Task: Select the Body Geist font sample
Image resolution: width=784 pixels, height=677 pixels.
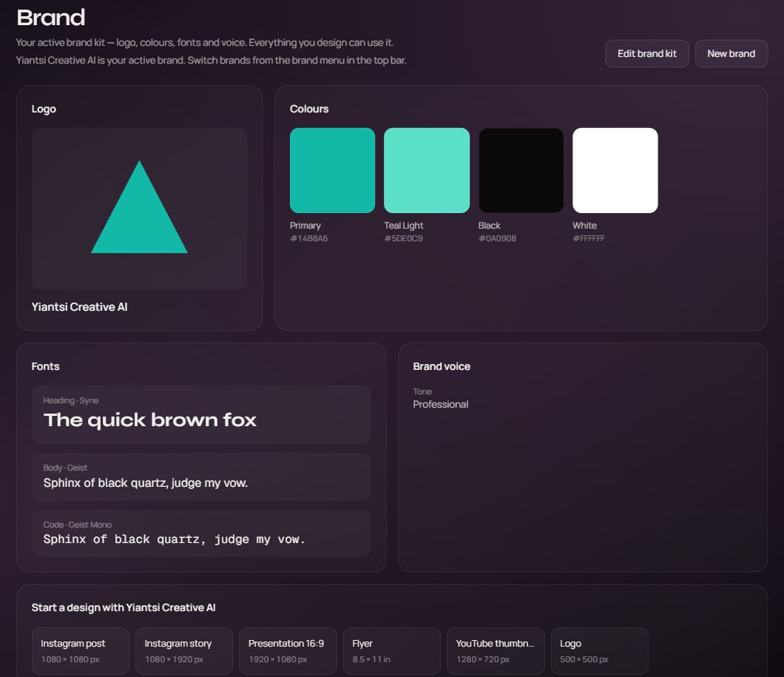Action: coord(201,476)
